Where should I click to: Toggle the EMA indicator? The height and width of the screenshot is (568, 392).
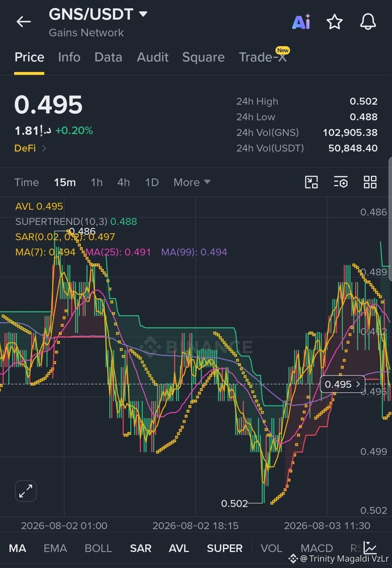[55, 548]
